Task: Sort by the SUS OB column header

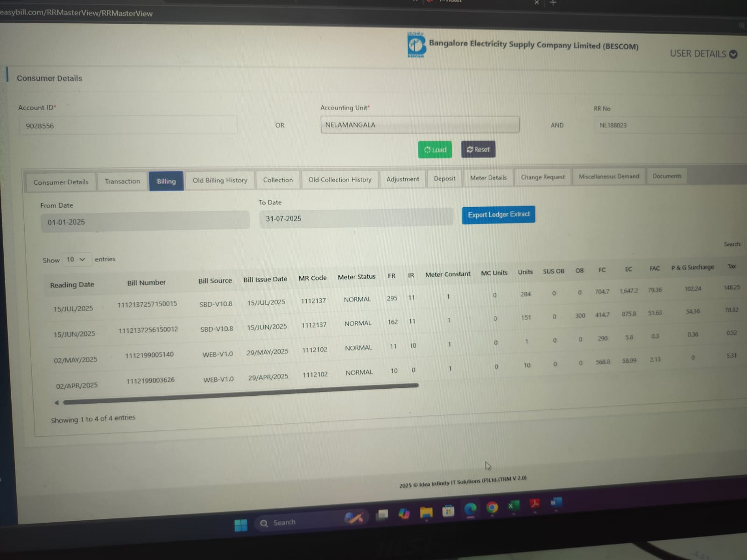Action: tap(553, 271)
